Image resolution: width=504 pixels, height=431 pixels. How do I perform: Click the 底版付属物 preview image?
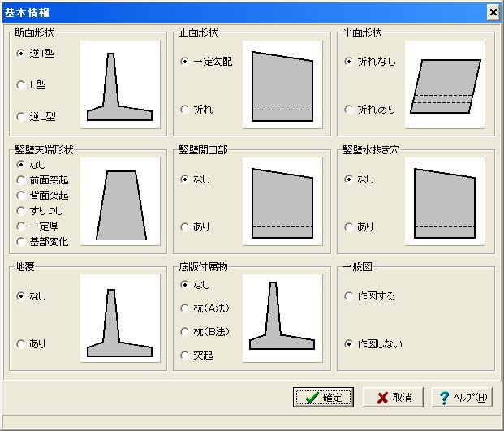pos(282,318)
